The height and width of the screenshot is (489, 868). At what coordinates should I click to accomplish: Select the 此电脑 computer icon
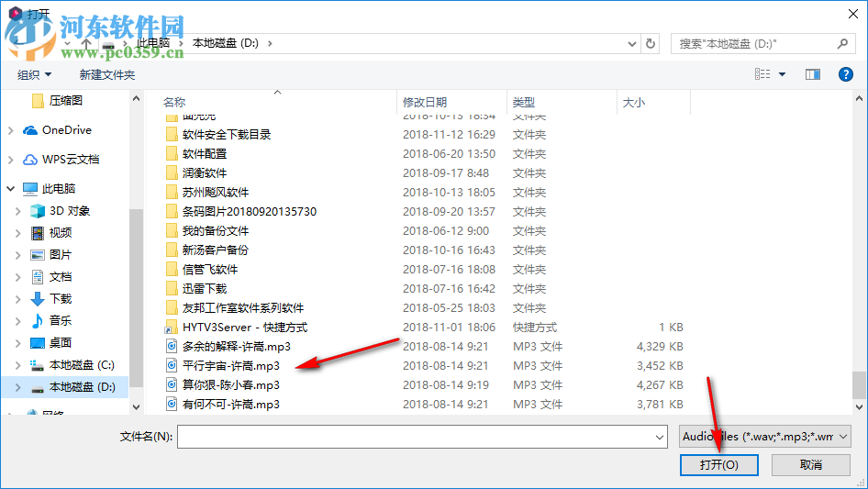30,189
